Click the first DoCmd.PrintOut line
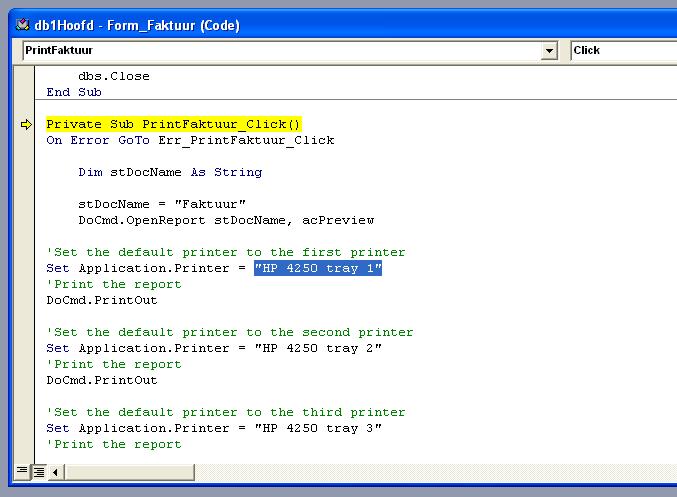The image size is (677, 497). click(102, 300)
